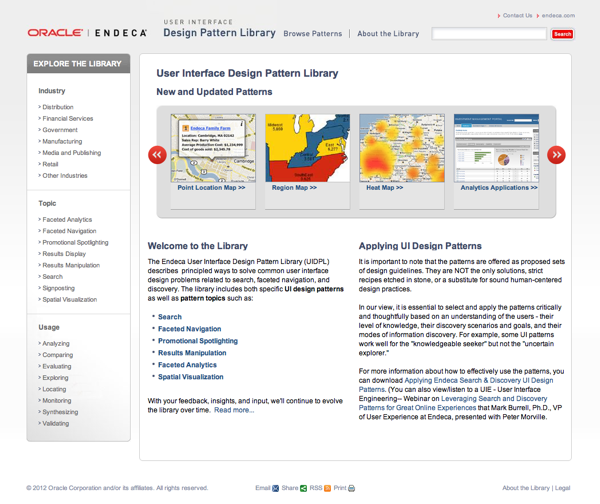Open Promotional Spotlighting sidebar topic

75,243
